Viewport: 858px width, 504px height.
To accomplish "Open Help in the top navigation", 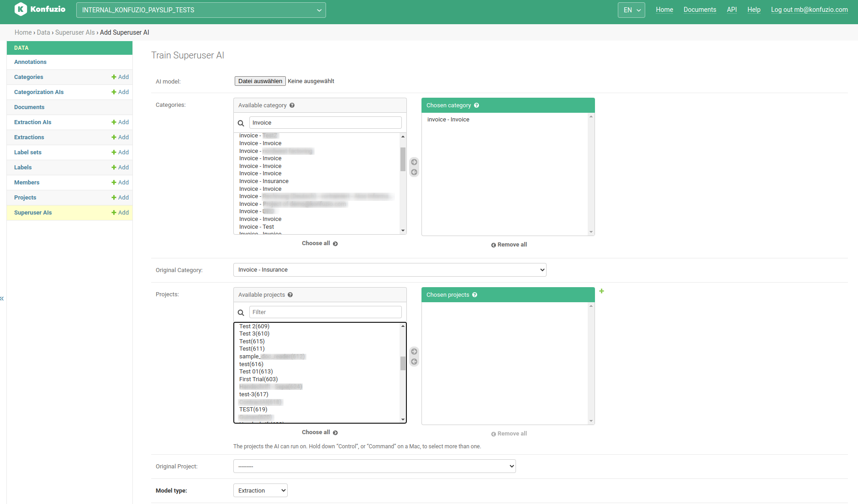I will point(754,10).
